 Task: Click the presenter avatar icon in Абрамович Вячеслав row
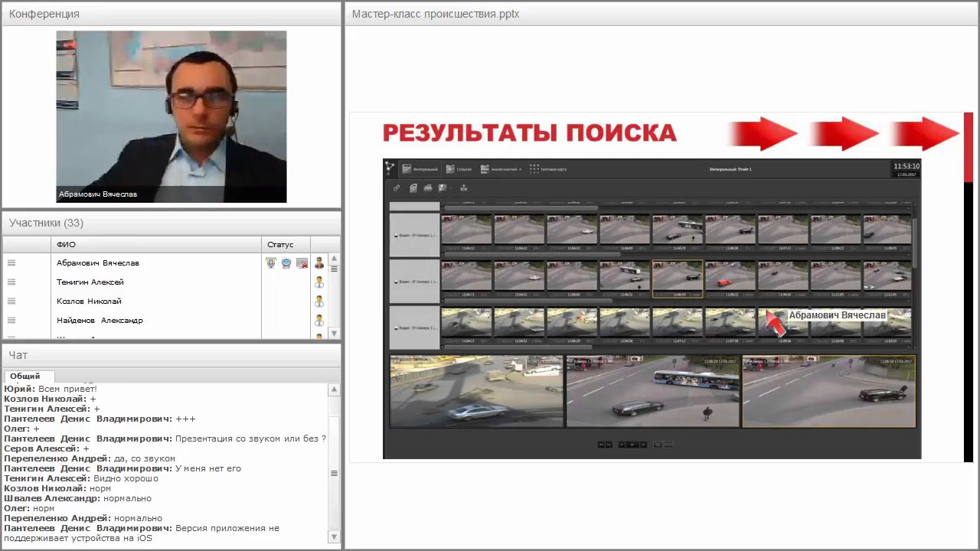click(x=319, y=262)
